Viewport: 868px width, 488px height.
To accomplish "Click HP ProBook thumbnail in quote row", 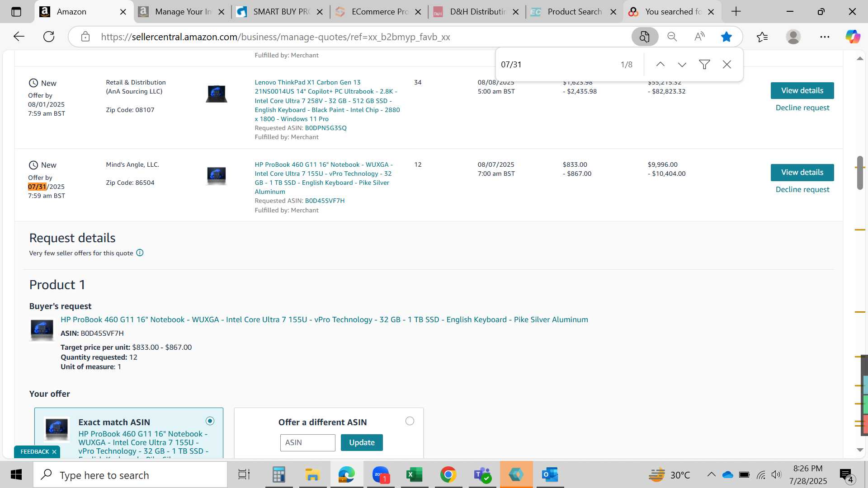I will (x=217, y=175).
